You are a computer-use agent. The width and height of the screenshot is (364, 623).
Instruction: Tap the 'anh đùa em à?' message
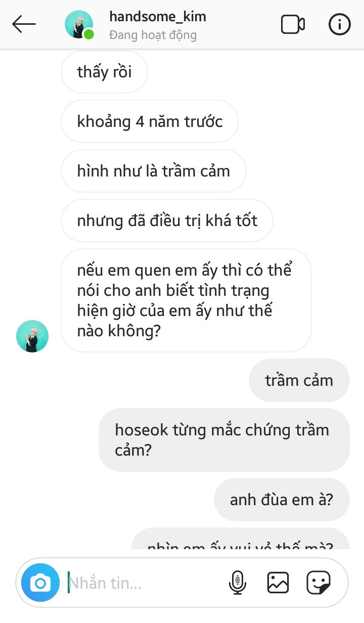click(x=282, y=500)
